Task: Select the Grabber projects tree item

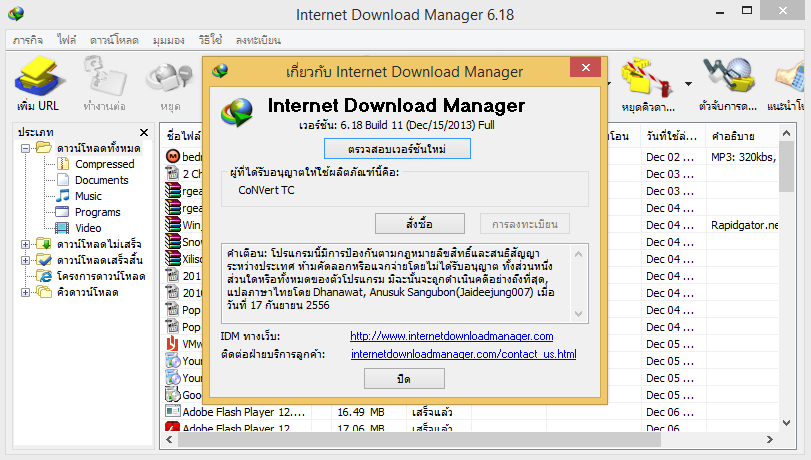Action: (x=101, y=276)
